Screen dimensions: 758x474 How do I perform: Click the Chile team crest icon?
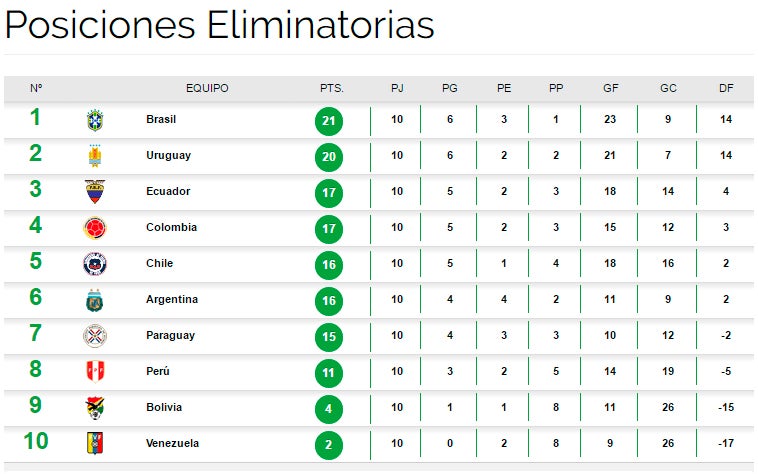95,264
